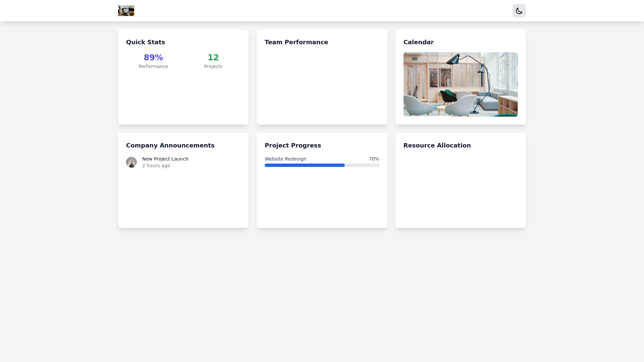Click the 89% Performance statistic
The height and width of the screenshot is (362, 644).
coord(153,57)
